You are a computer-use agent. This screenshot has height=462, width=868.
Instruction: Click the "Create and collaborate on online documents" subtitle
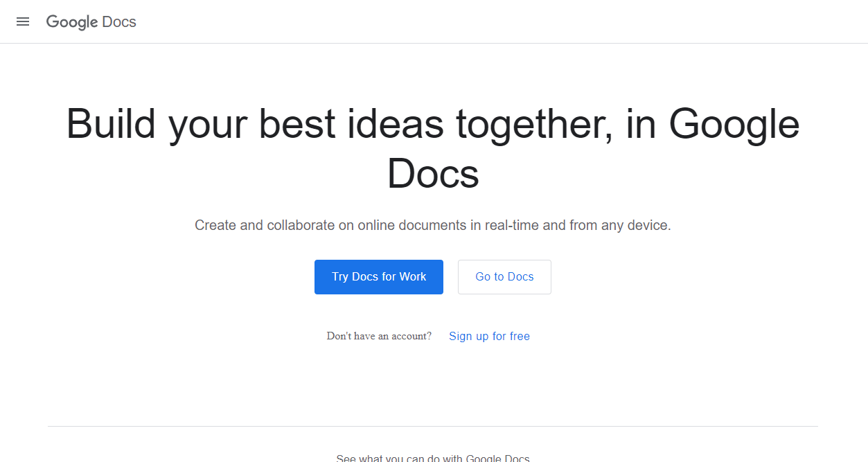point(433,225)
